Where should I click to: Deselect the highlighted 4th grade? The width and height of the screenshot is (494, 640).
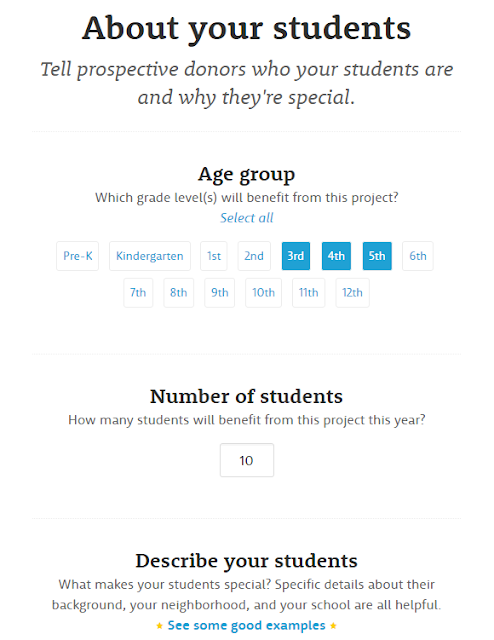[336, 256]
